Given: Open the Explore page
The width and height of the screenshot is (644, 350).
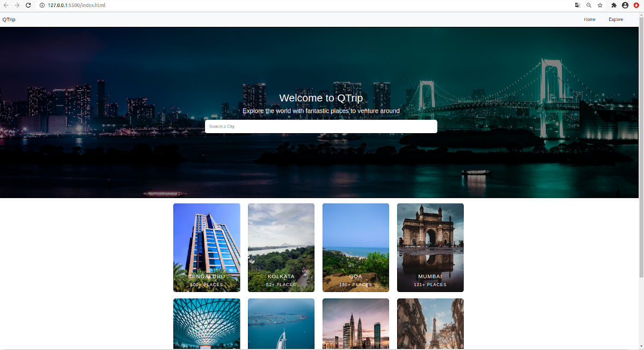Looking at the screenshot, I should [x=616, y=19].
